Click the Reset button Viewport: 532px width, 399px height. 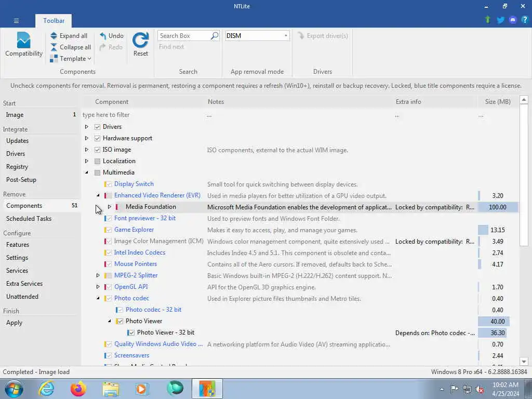(x=140, y=45)
